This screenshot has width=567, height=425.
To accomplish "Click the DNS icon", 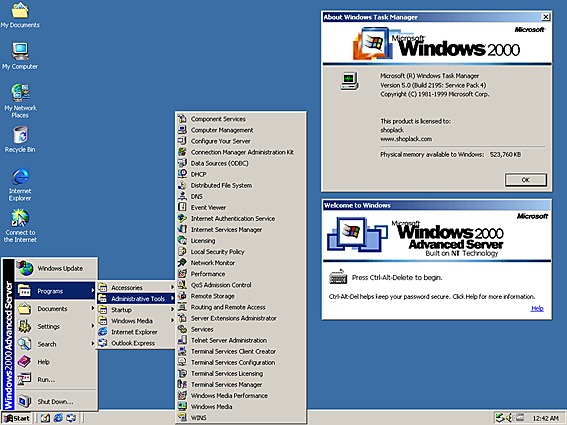I will coord(182,196).
